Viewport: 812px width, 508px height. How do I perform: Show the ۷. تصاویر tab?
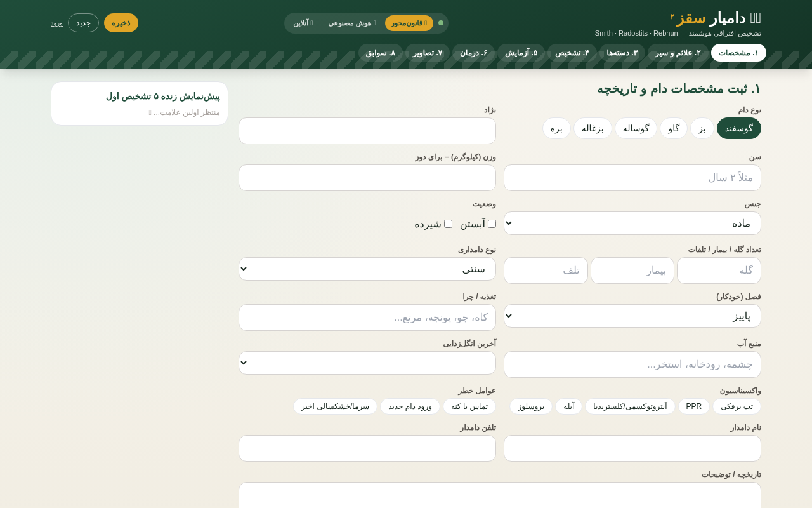[428, 53]
